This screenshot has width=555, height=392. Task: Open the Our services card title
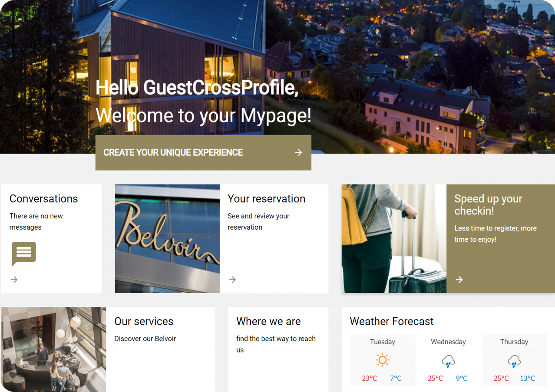144,321
